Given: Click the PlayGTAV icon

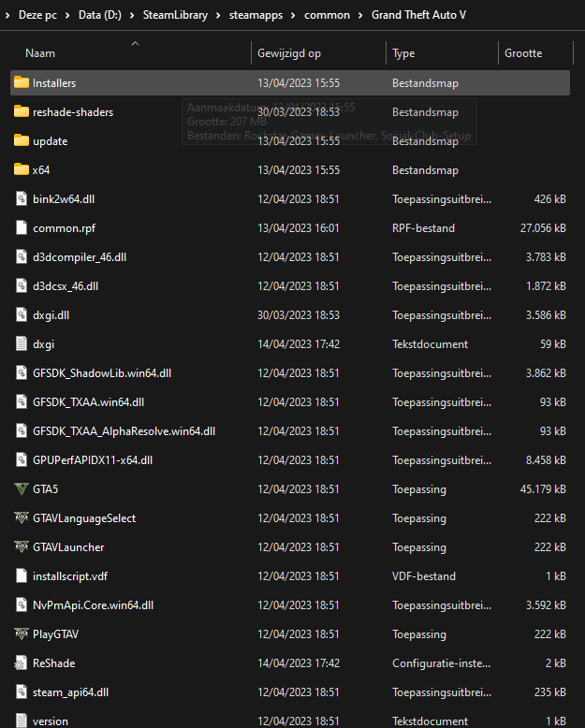Looking at the screenshot, I should 22,633.
